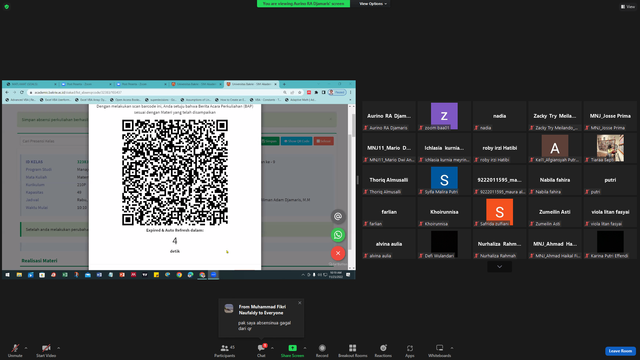640x360 pixels.
Task: Select the Tiaraa Septi photo tile
Action: point(610,148)
